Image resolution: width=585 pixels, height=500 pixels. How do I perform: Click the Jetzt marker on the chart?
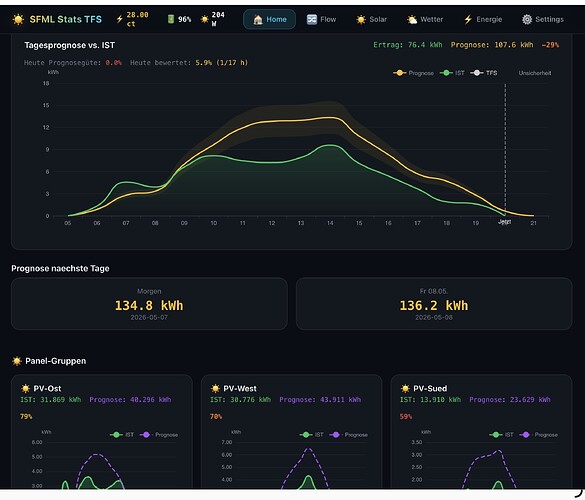(504, 222)
